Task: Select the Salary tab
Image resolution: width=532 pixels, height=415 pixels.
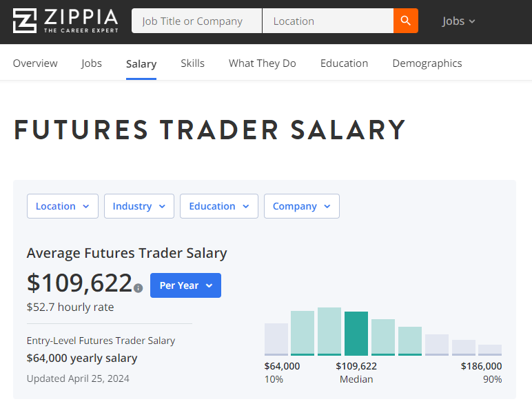Action: click(141, 64)
